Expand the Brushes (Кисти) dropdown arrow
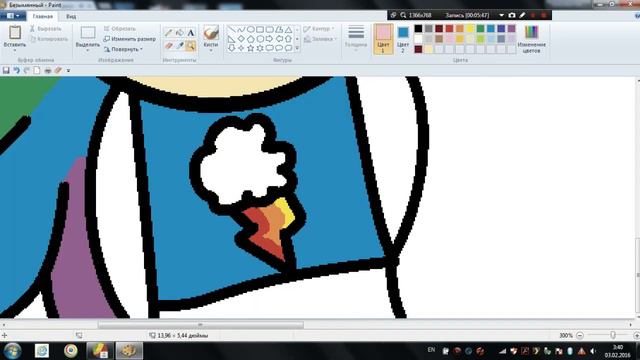 (211, 50)
